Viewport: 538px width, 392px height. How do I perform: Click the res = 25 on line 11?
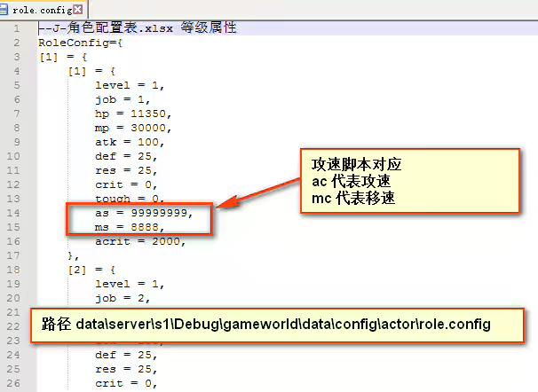pos(126,170)
